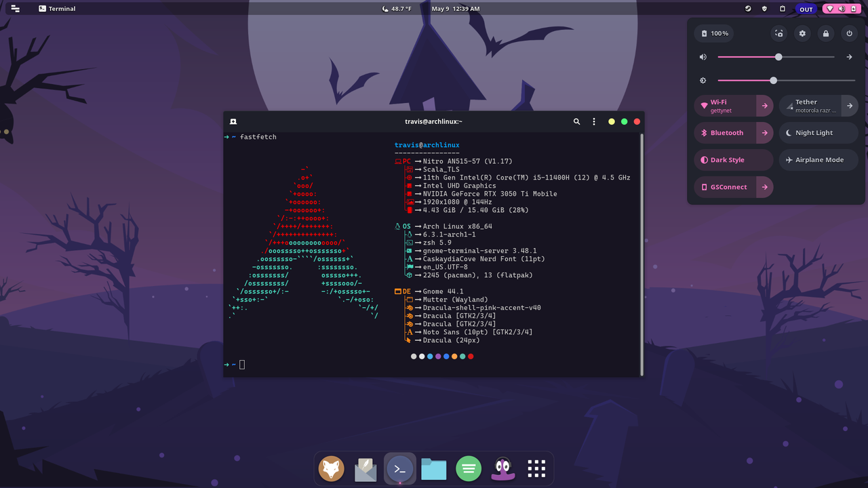Open the Files folder in the dock
Viewport: 868px width, 488px height.
pyautogui.click(x=434, y=468)
